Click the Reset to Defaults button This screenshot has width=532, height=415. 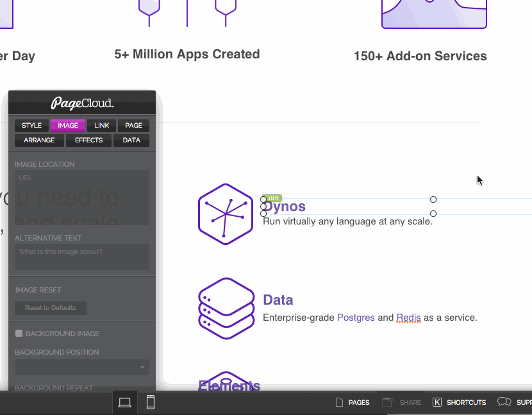(x=51, y=308)
